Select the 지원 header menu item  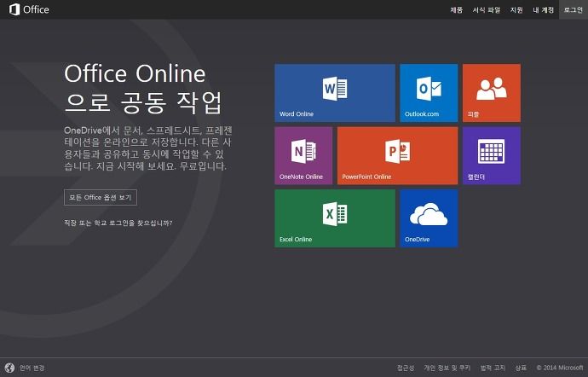[516, 9]
